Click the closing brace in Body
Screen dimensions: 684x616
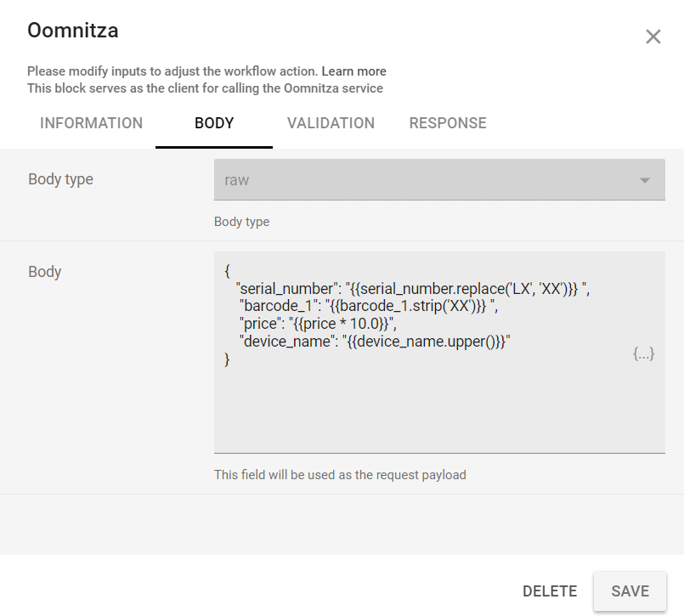[x=227, y=359]
